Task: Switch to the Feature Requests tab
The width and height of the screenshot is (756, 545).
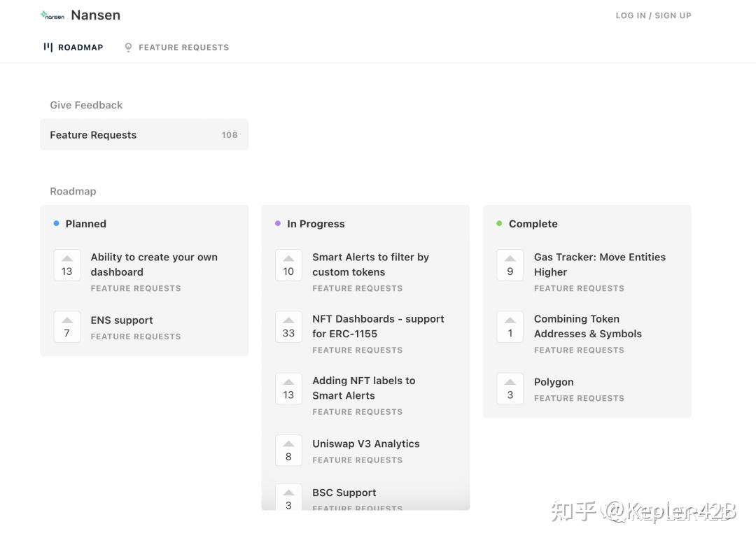Action: pos(176,47)
